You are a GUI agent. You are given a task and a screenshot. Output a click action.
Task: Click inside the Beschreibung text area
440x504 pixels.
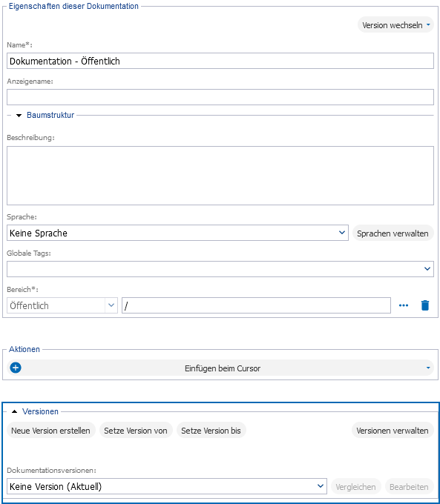[220, 176]
